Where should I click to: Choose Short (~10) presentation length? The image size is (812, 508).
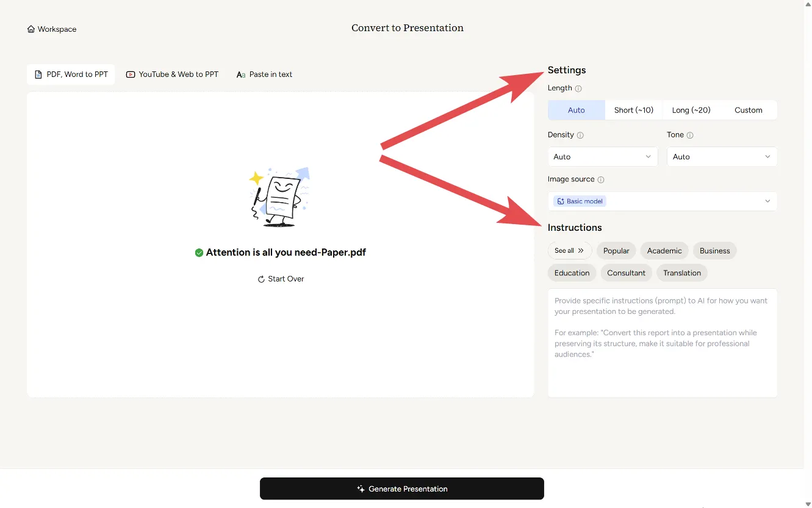pos(633,111)
